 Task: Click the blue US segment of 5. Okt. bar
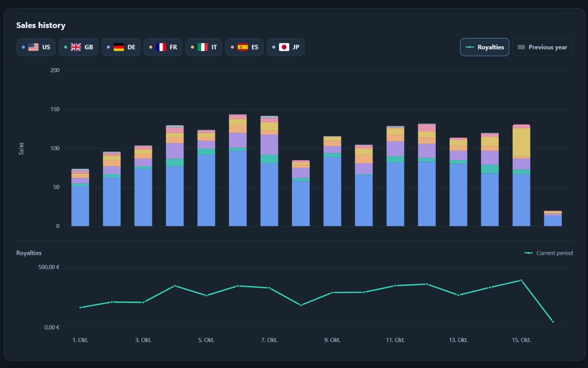point(206,190)
